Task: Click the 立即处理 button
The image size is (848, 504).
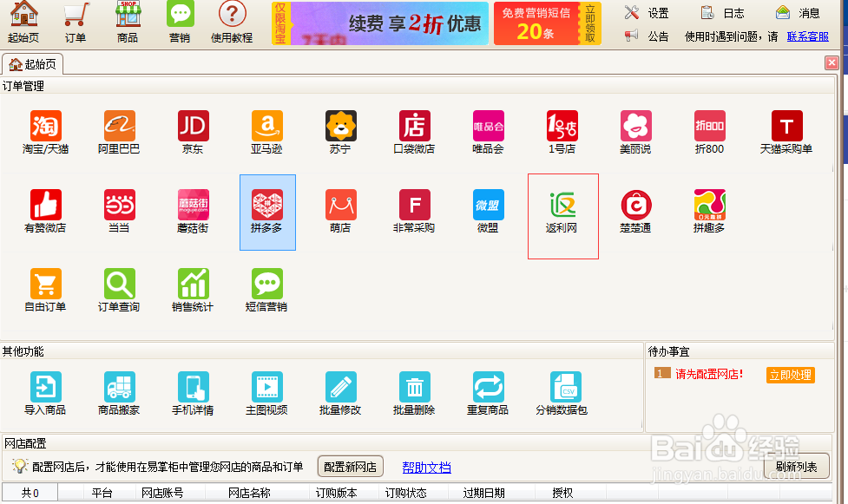Action: 791,375
